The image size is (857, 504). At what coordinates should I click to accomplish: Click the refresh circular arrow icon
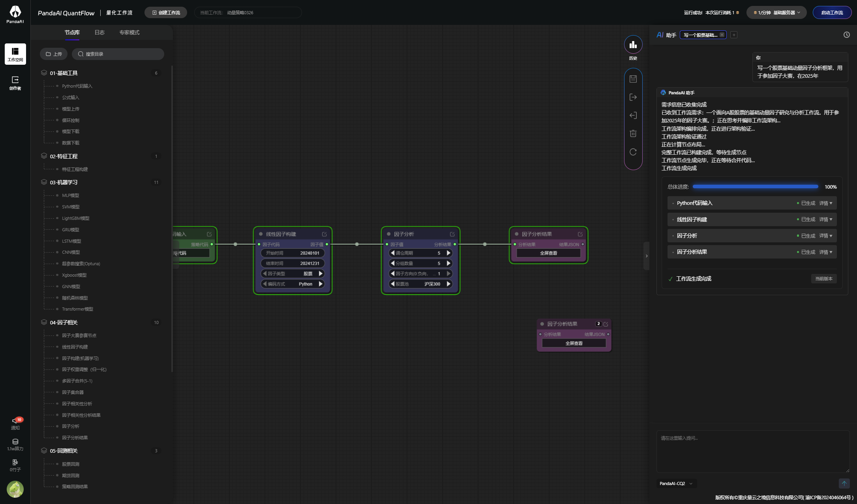[633, 152]
